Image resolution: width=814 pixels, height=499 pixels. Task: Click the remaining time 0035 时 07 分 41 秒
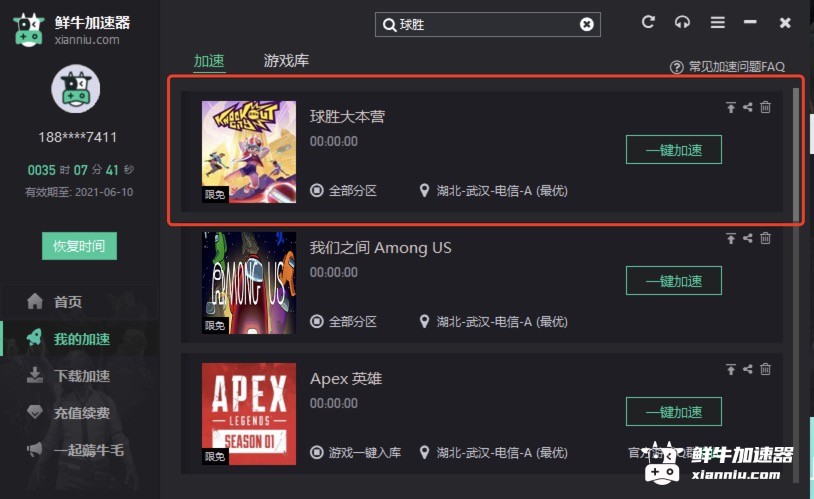[x=80, y=170]
